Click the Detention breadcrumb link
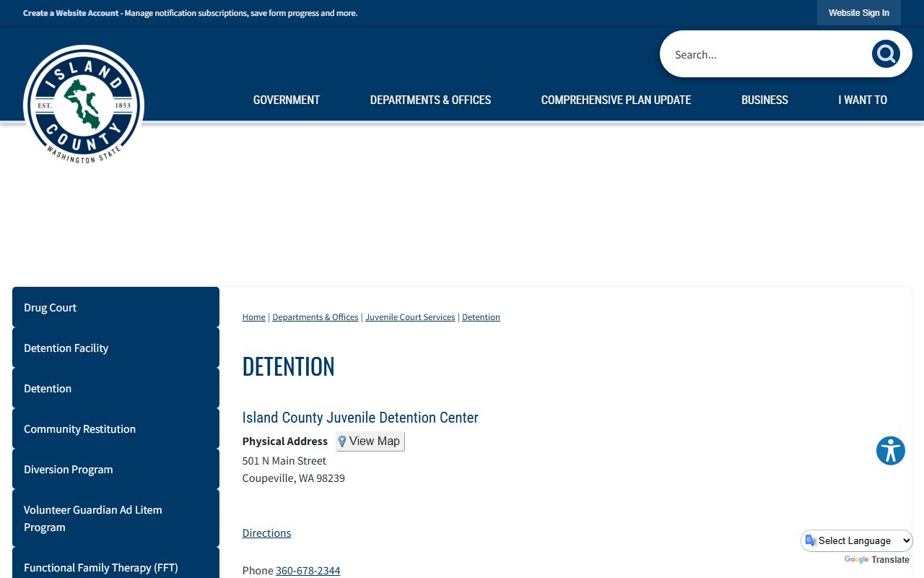This screenshot has width=924, height=578. (x=481, y=317)
